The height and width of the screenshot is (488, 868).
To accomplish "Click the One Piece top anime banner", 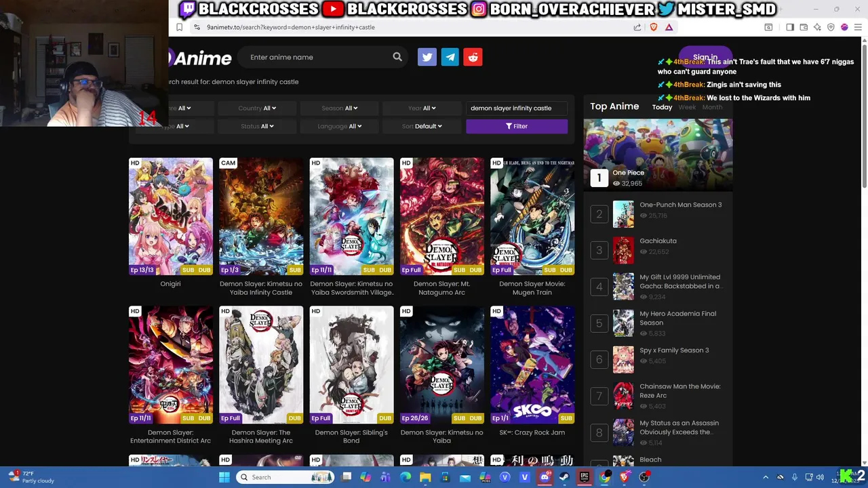I will click(x=658, y=155).
